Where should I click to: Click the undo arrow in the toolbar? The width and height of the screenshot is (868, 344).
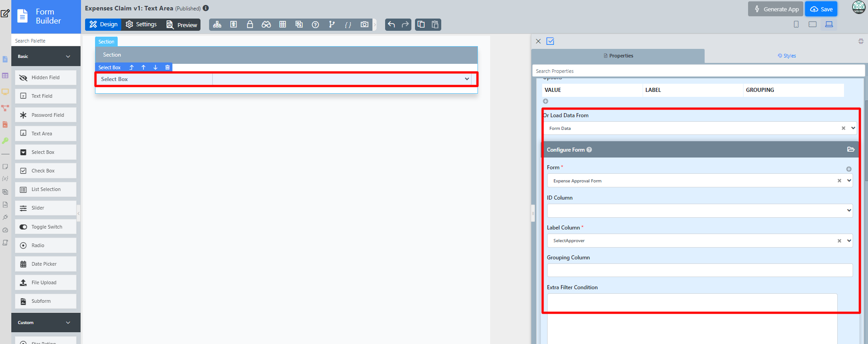click(x=391, y=24)
